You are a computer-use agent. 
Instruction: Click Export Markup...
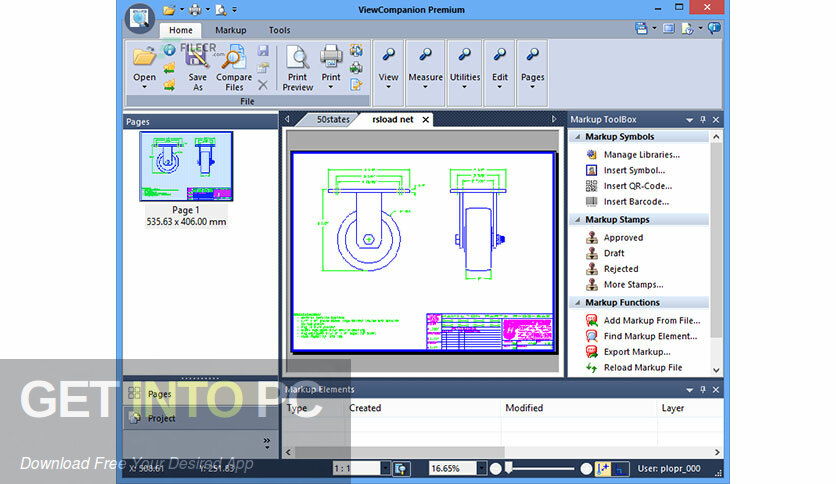tap(628, 352)
